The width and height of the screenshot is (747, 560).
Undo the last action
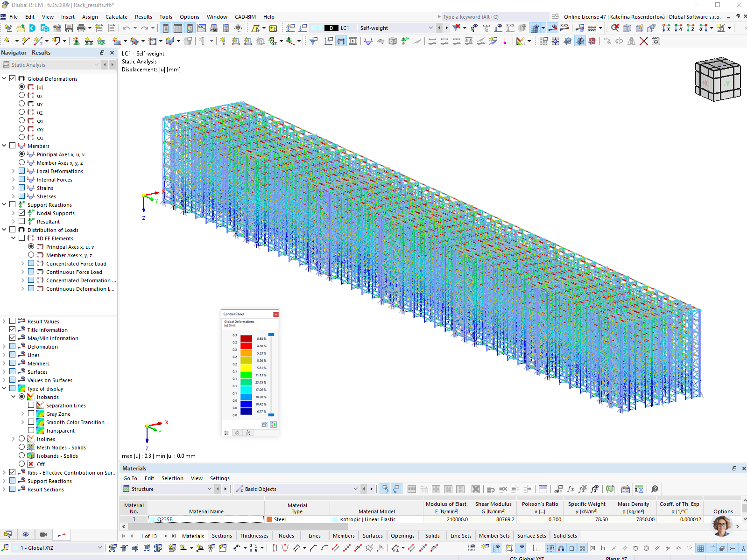click(x=126, y=28)
